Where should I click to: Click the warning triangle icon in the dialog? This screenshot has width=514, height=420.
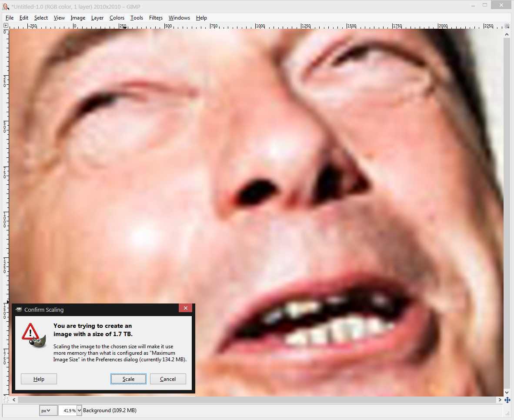(x=30, y=332)
